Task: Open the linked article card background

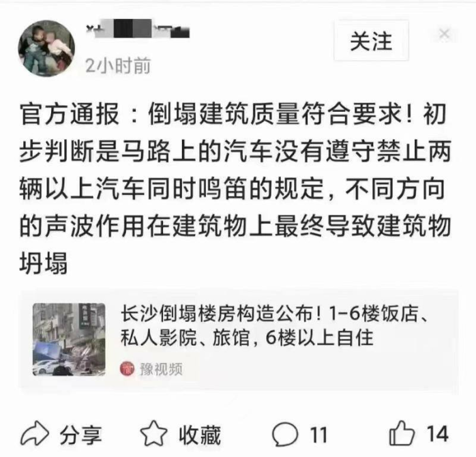Action: (238, 340)
